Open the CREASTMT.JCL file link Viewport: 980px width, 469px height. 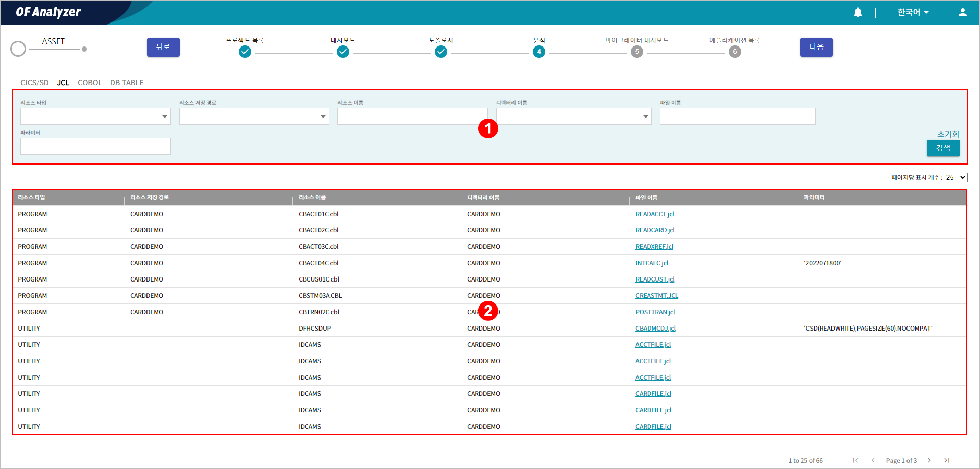pos(657,296)
